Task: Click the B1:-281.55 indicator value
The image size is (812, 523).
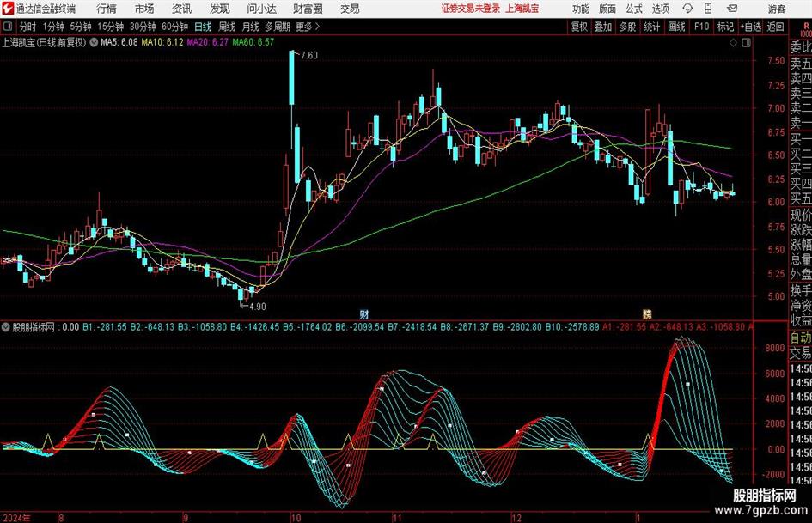Action: coord(105,327)
